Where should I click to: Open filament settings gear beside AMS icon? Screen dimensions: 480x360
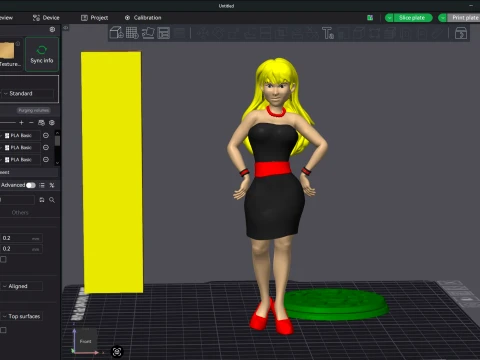click(x=52, y=123)
